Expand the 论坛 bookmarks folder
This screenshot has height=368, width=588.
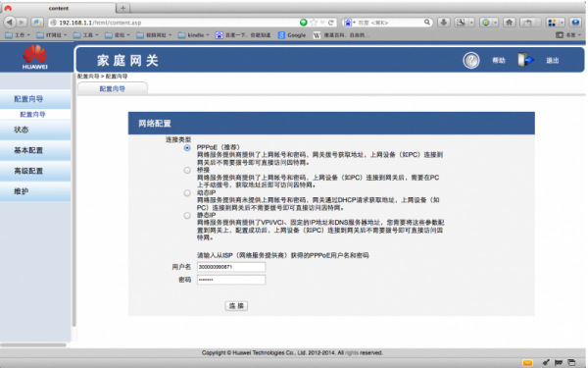click(x=118, y=35)
